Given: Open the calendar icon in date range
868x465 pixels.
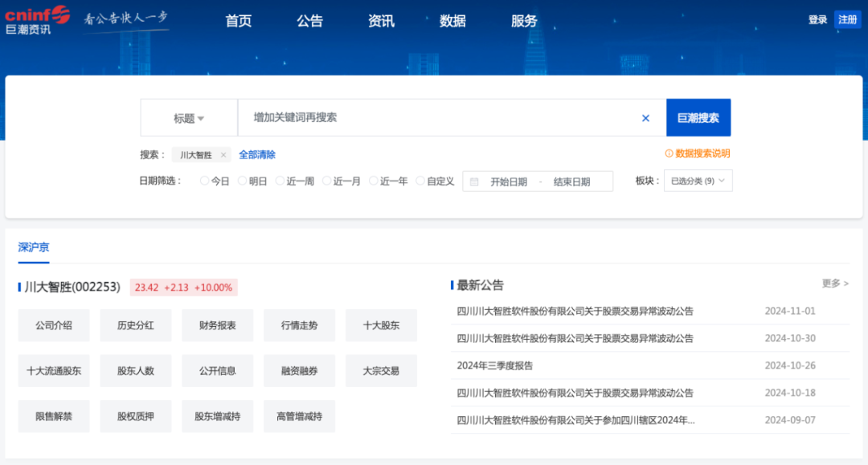Looking at the screenshot, I should [x=474, y=182].
